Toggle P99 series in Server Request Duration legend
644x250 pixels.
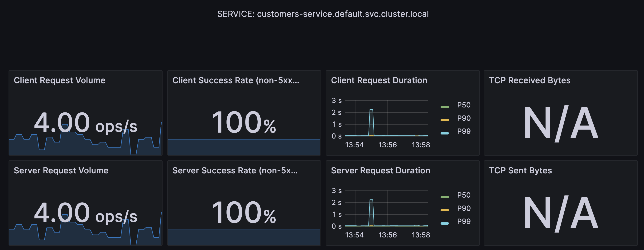464,221
